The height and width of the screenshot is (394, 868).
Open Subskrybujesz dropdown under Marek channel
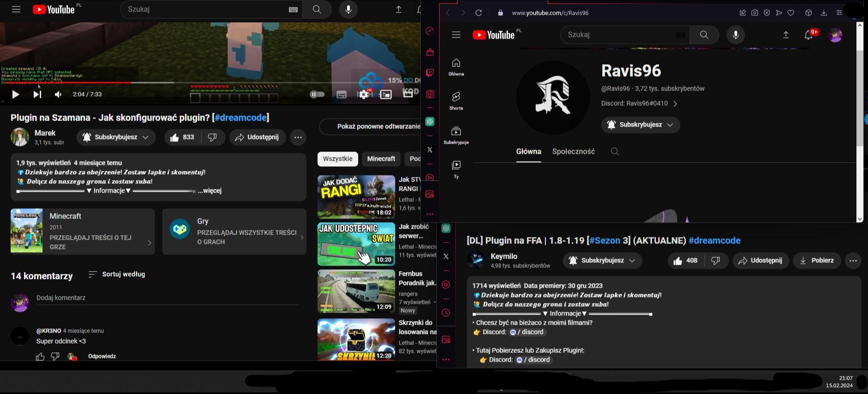(x=116, y=137)
